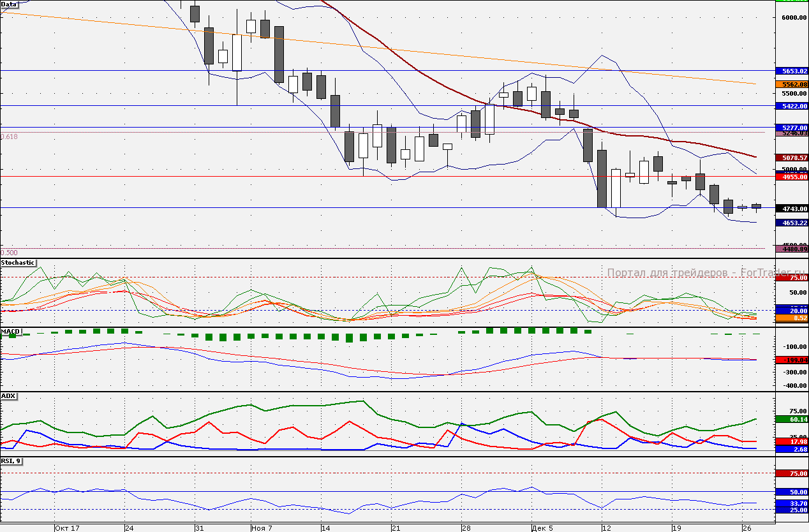Viewport: 809px width, 532px height.
Task: Click the 28 date label
Action: coord(466,528)
